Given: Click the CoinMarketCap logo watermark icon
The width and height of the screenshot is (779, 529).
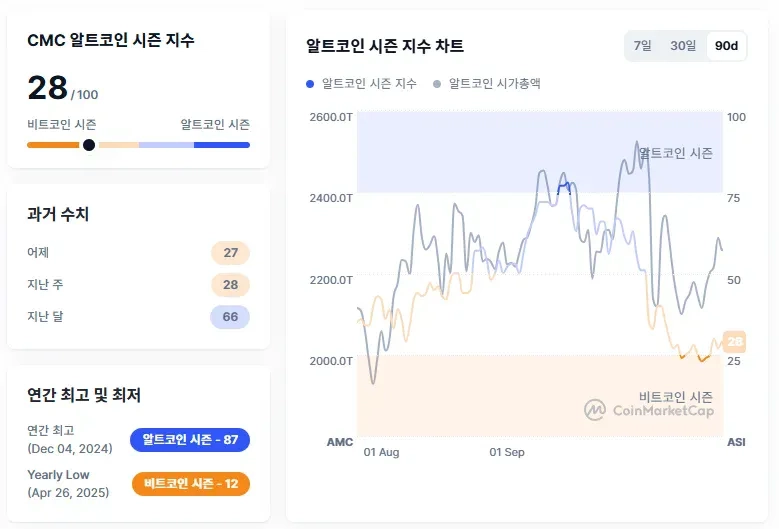Looking at the screenshot, I should pyautogui.click(x=595, y=410).
